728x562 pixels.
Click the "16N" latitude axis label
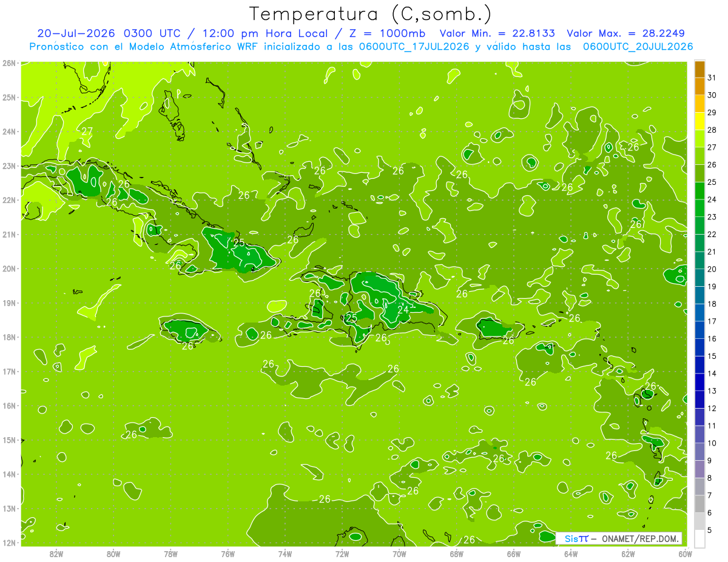point(9,406)
